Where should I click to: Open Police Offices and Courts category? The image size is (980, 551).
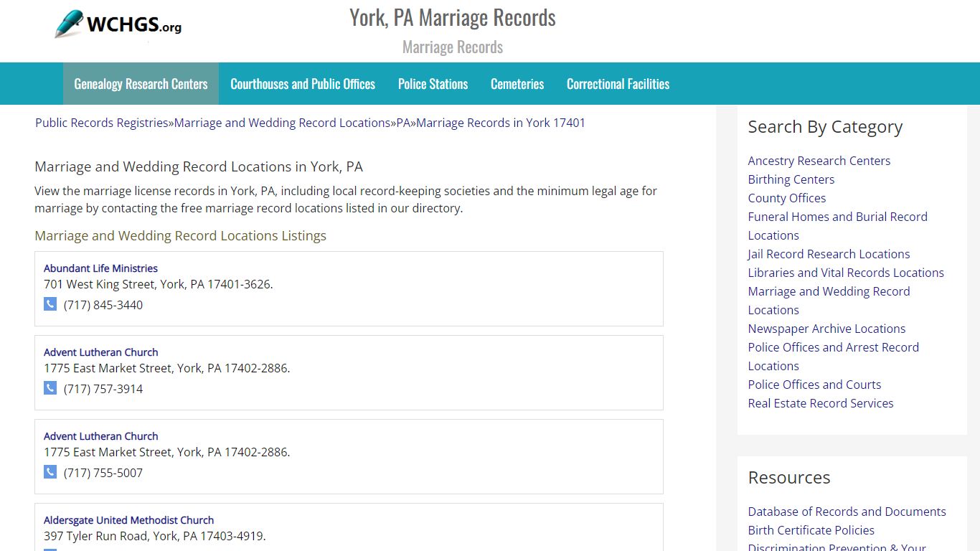pyautogui.click(x=814, y=385)
